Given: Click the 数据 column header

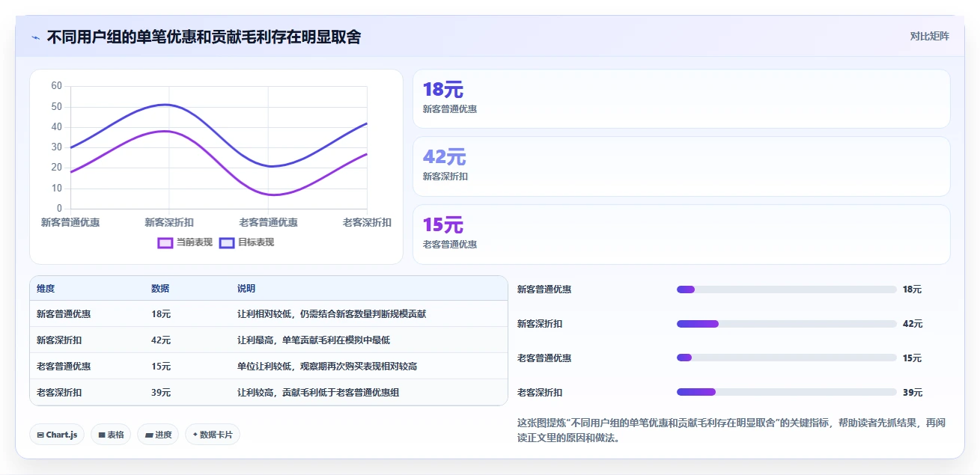Looking at the screenshot, I should [160, 289].
